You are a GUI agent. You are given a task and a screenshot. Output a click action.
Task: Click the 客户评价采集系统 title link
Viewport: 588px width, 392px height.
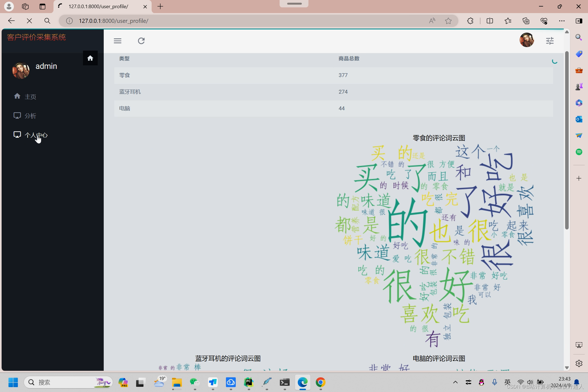click(36, 37)
